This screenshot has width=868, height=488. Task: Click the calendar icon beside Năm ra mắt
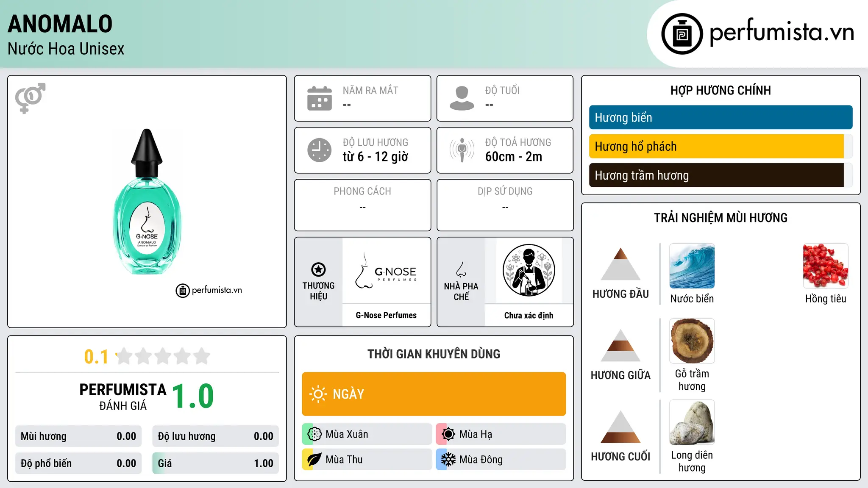320,98
